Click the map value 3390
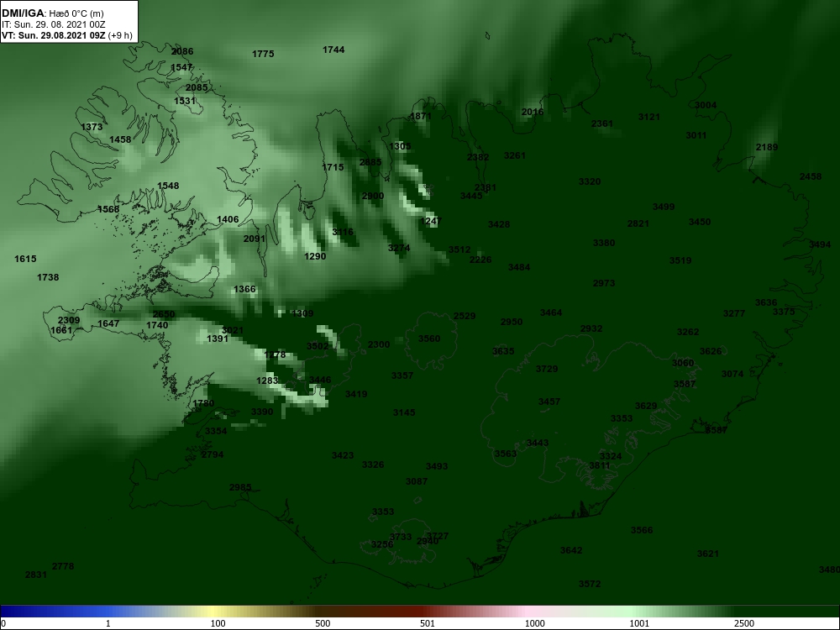 pos(262,412)
